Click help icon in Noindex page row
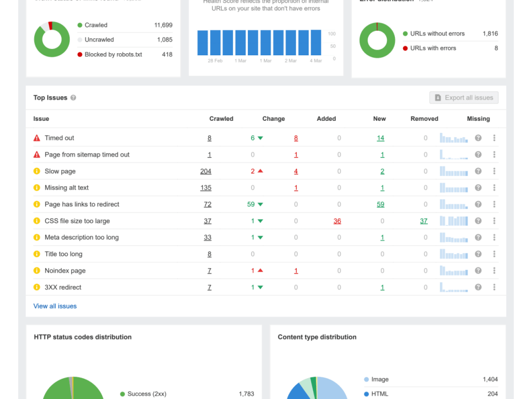 [478, 270]
